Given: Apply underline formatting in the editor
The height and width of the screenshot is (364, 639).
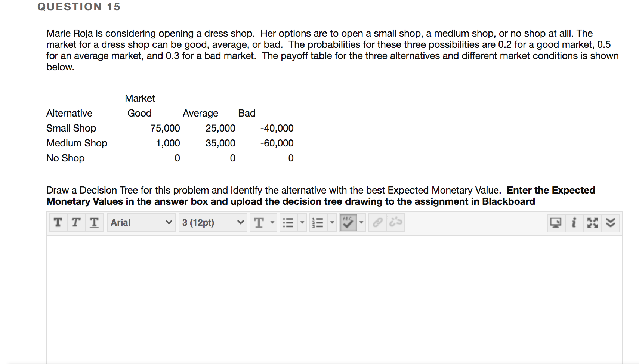Looking at the screenshot, I should (94, 222).
